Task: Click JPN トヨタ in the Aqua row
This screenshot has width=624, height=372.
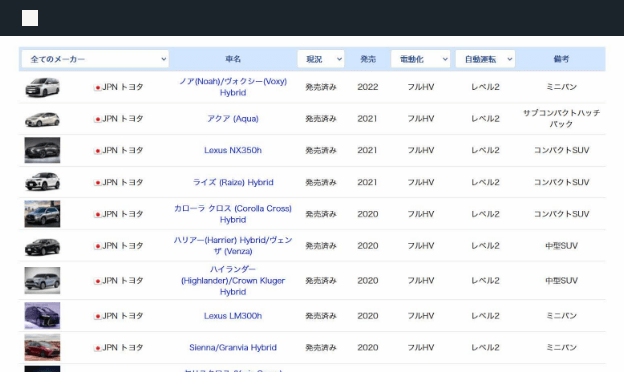Action: point(123,119)
